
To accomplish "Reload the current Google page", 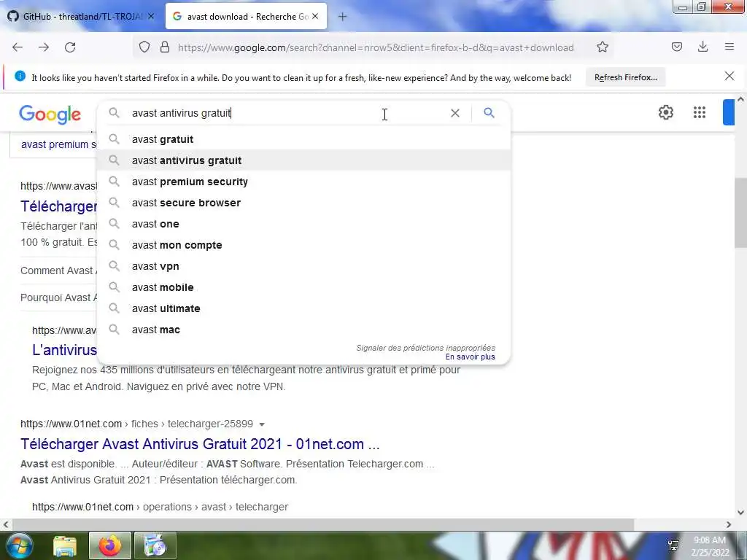I will tap(70, 47).
